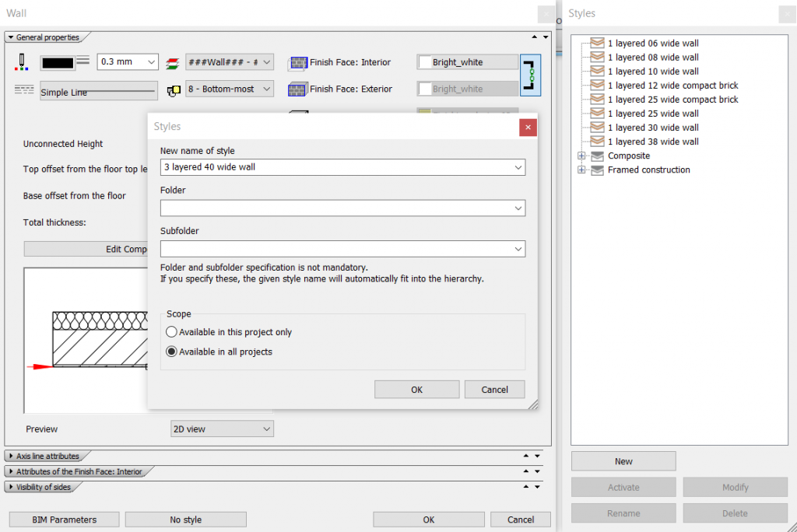
Task: Select 'Available in all projects' radio button
Action: (172, 352)
